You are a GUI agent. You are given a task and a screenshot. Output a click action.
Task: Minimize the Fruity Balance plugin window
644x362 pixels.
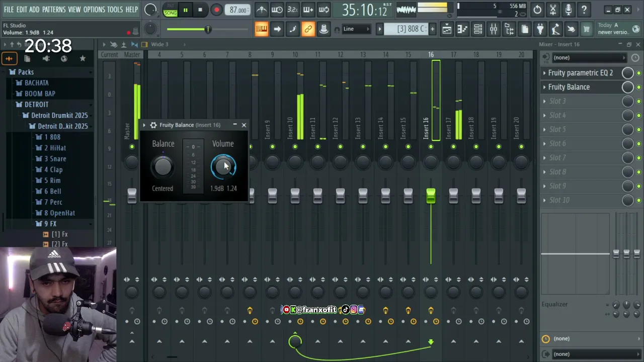[235, 125]
